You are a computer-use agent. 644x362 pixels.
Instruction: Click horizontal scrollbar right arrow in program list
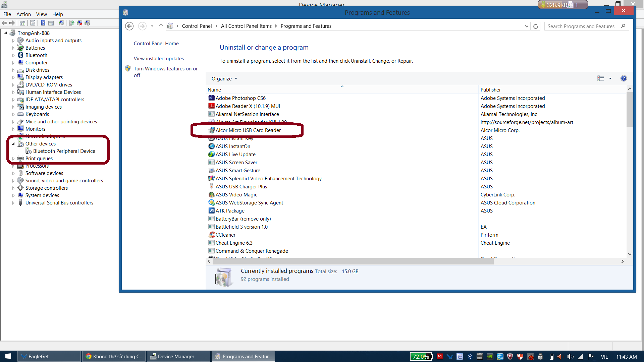pyautogui.click(x=623, y=261)
